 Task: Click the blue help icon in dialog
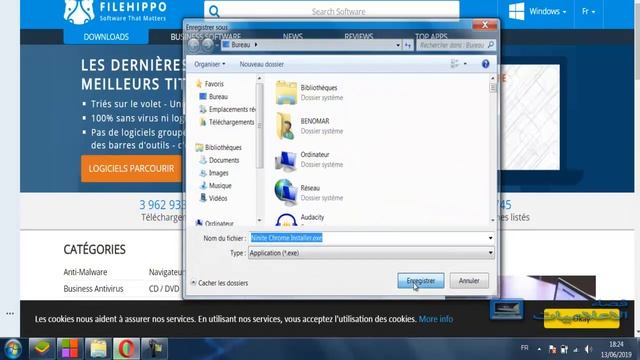click(x=485, y=64)
